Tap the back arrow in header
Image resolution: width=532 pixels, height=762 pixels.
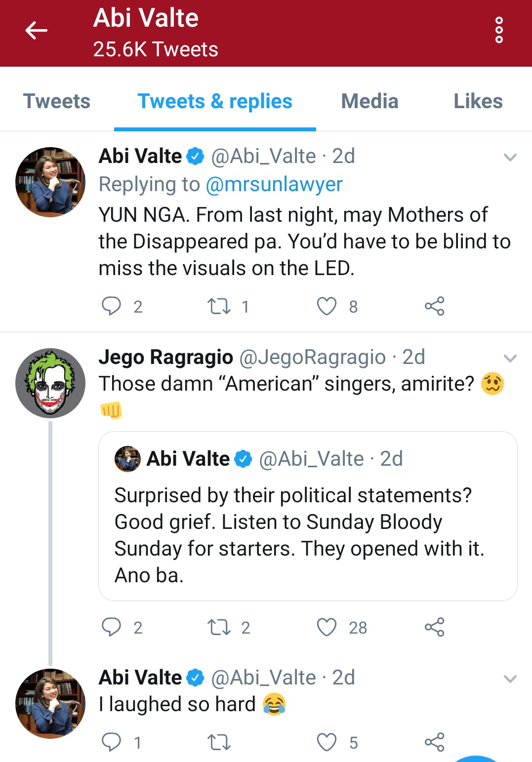click(x=36, y=31)
